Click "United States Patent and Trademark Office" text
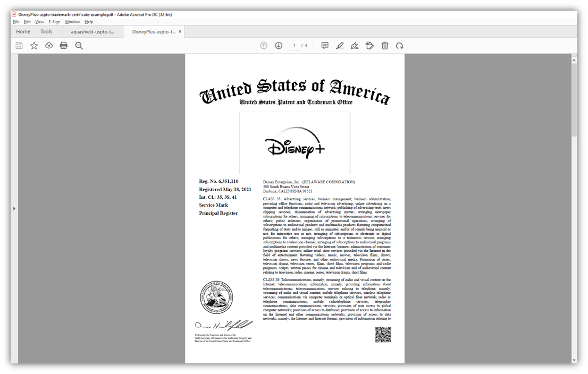Image resolution: width=588 pixels, height=374 pixels. 296,102
